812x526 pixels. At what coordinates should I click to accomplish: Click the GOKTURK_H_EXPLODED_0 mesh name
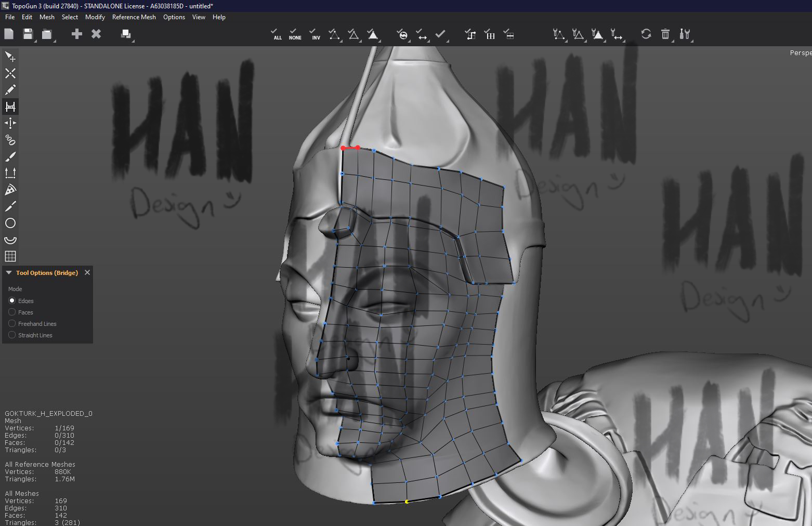click(x=48, y=413)
